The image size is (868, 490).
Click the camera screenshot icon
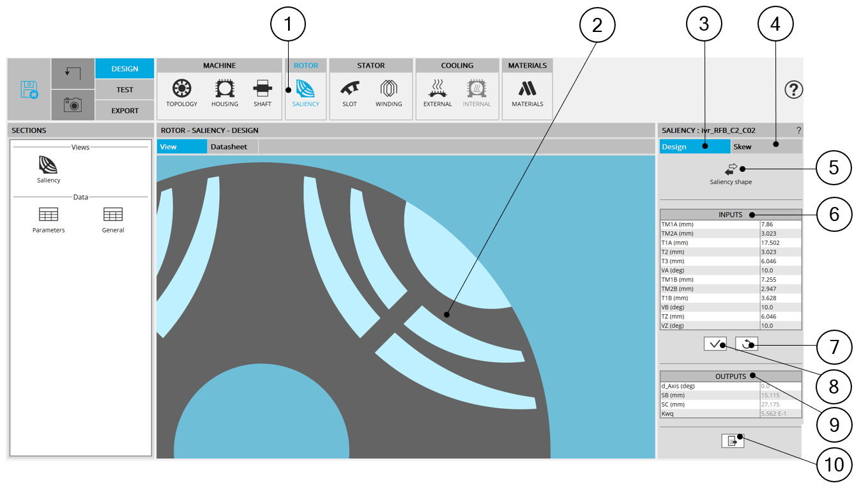pyautogui.click(x=73, y=105)
